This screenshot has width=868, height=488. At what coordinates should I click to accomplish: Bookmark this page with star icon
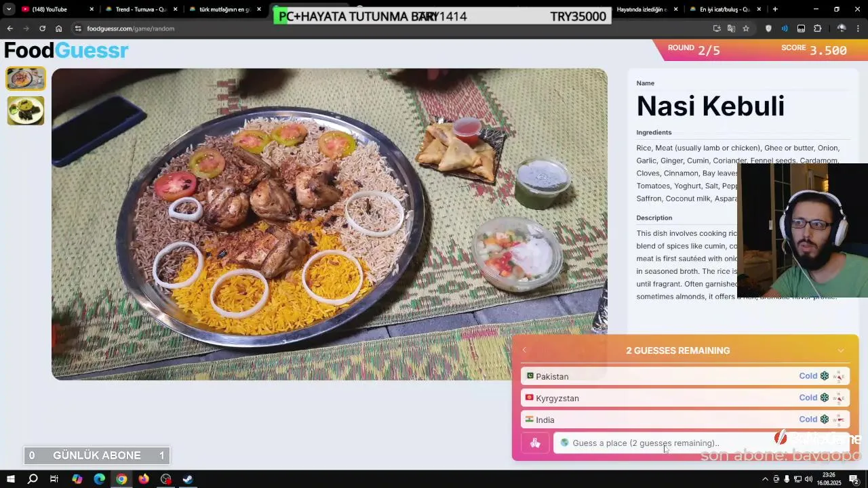pos(746,28)
